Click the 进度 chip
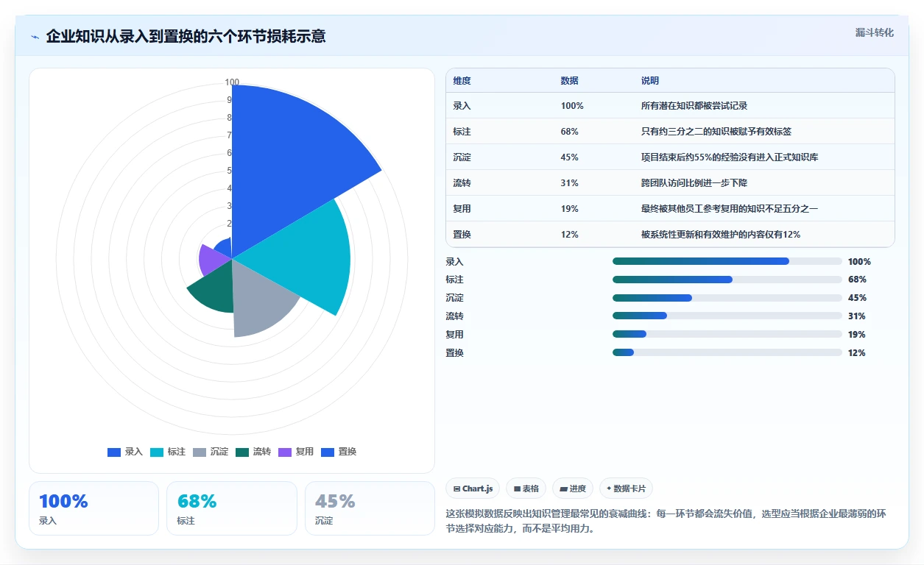This screenshot has width=924, height=565. coord(572,488)
